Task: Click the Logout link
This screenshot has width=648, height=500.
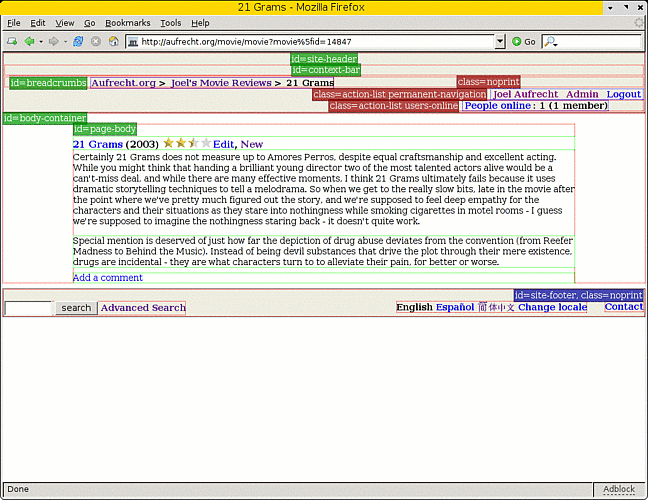Action: coord(623,94)
